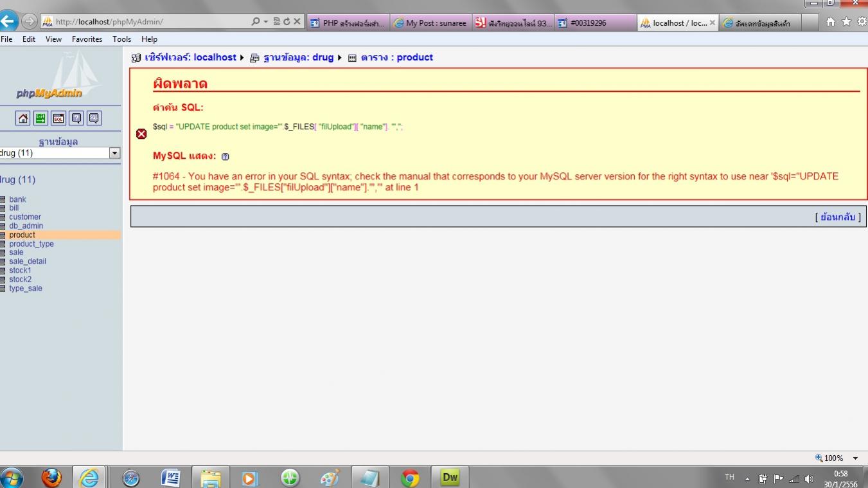The width and height of the screenshot is (868, 488).
Task: Switch to the 'PHP สร้างฟอร์ม' tab
Action: tap(348, 23)
